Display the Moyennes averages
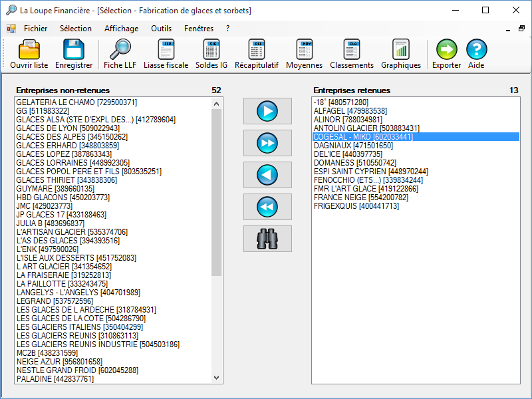532x399 pixels. tap(305, 55)
